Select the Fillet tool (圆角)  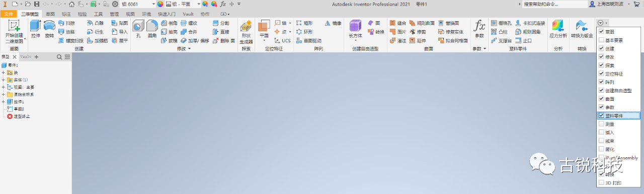152,29
